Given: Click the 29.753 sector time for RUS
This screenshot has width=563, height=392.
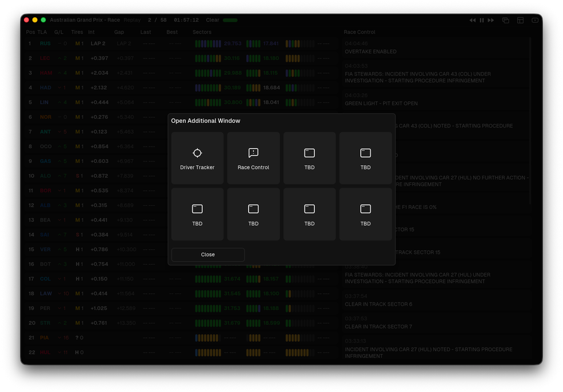Looking at the screenshot, I should coord(233,43).
